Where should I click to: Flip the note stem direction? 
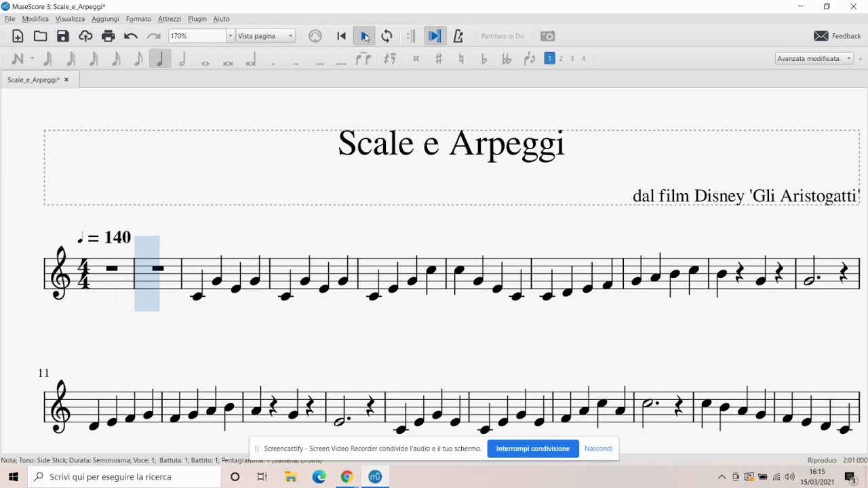click(x=530, y=59)
